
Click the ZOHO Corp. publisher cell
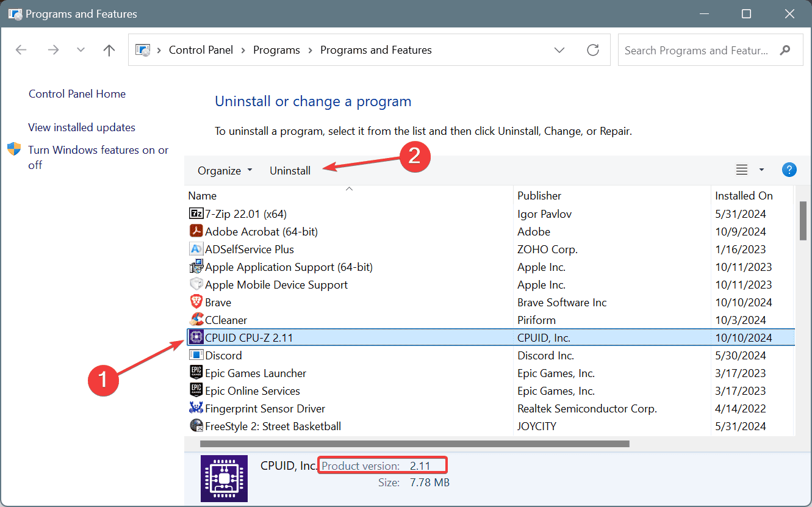(547, 250)
